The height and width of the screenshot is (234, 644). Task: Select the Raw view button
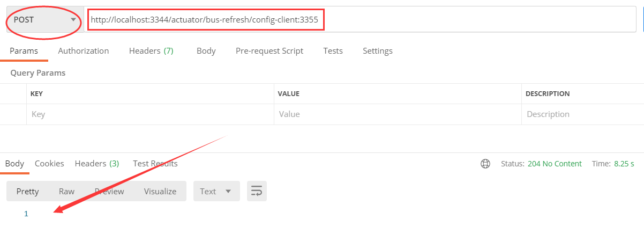click(x=66, y=191)
